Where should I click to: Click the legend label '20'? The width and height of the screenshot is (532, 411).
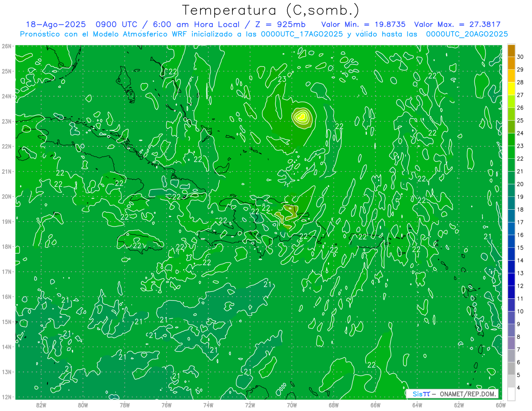point(520,184)
